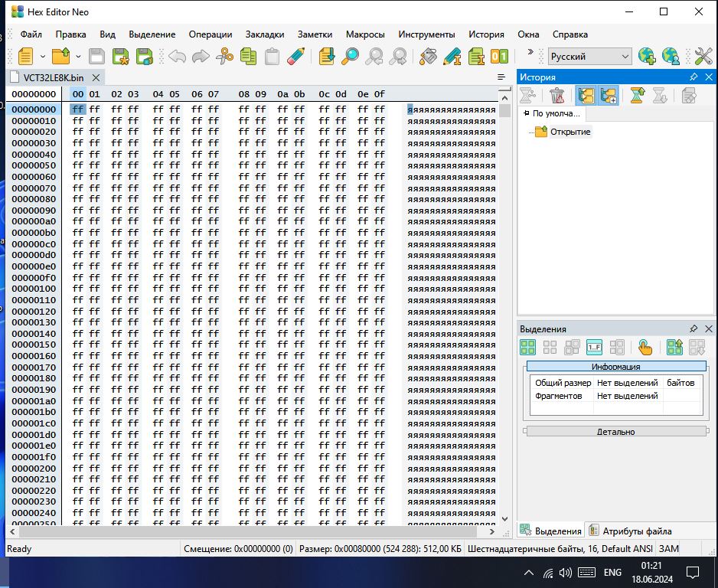Click the Undo arrow icon
Image resolution: width=718 pixels, height=588 pixels.
point(178,57)
